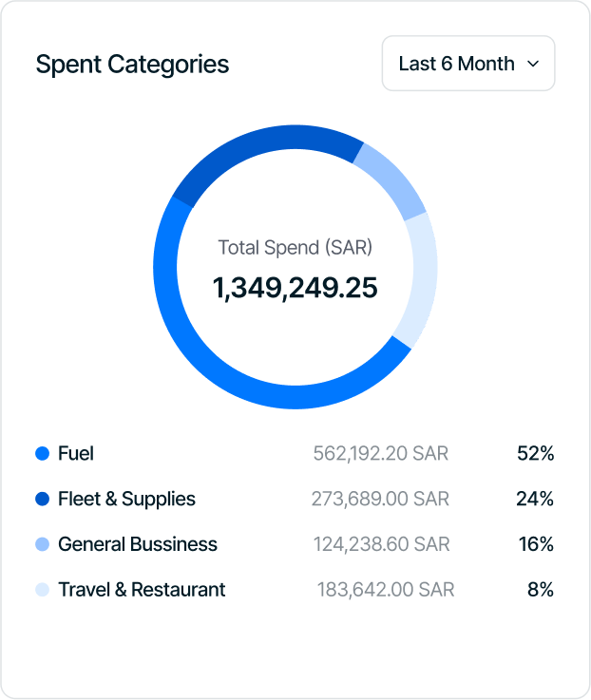Click the Spent Categories heading
The image size is (591, 700).
click(x=132, y=65)
